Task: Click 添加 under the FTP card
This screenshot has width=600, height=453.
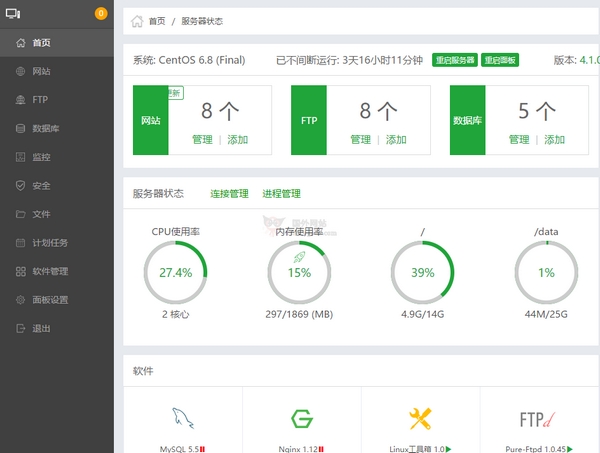Action: pyautogui.click(x=396, y=140)
